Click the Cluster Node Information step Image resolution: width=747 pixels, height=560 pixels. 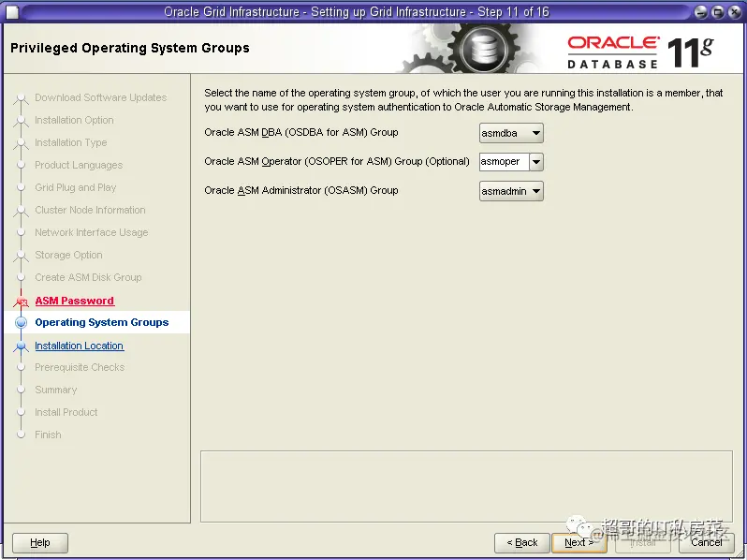90,210
